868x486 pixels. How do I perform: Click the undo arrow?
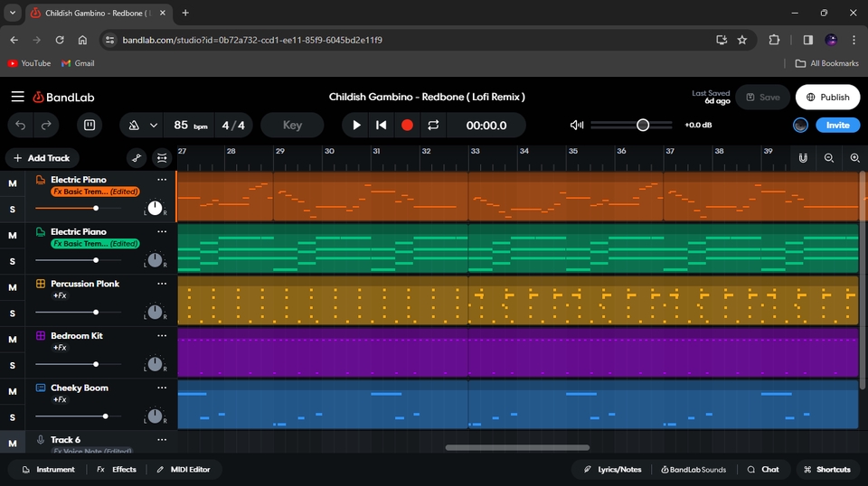coord(21,125)
